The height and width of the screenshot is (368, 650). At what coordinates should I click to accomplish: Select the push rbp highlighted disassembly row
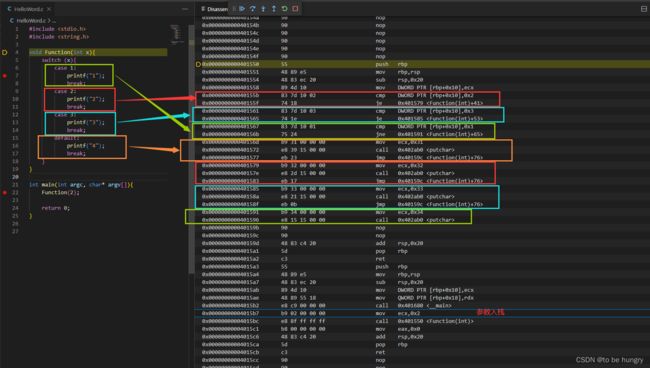click(422, 64)
